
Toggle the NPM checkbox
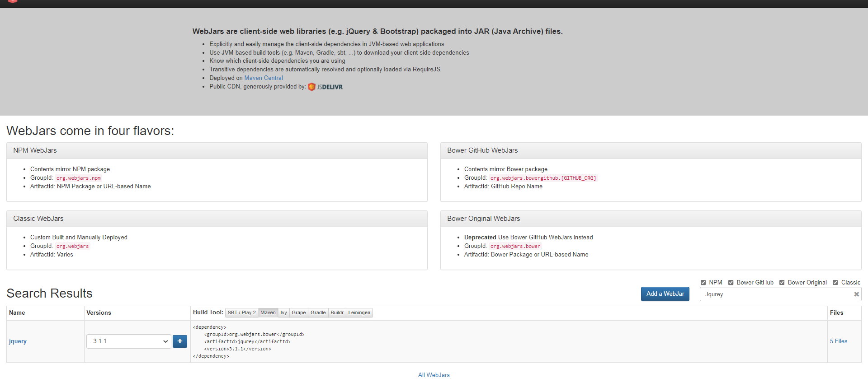pyautogui.click(x=703, y=283)
